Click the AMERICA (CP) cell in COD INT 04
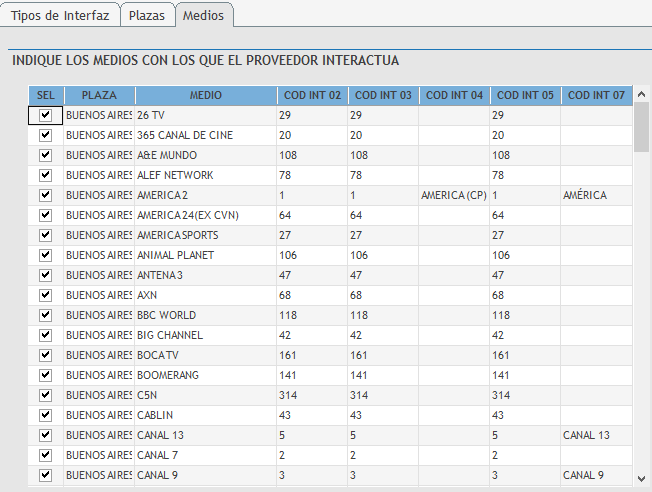Screen dimensions: 652x492 [454, 196]
